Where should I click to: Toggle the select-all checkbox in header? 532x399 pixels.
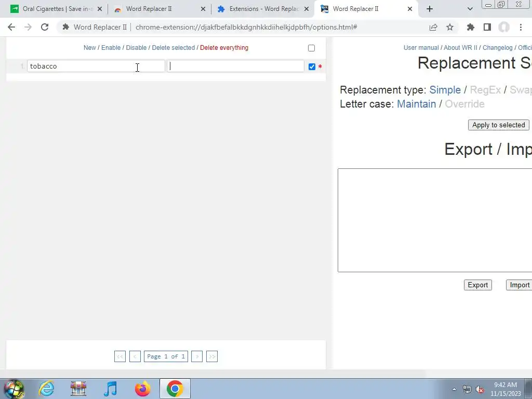pyautogui.click(x=312, y=48)
